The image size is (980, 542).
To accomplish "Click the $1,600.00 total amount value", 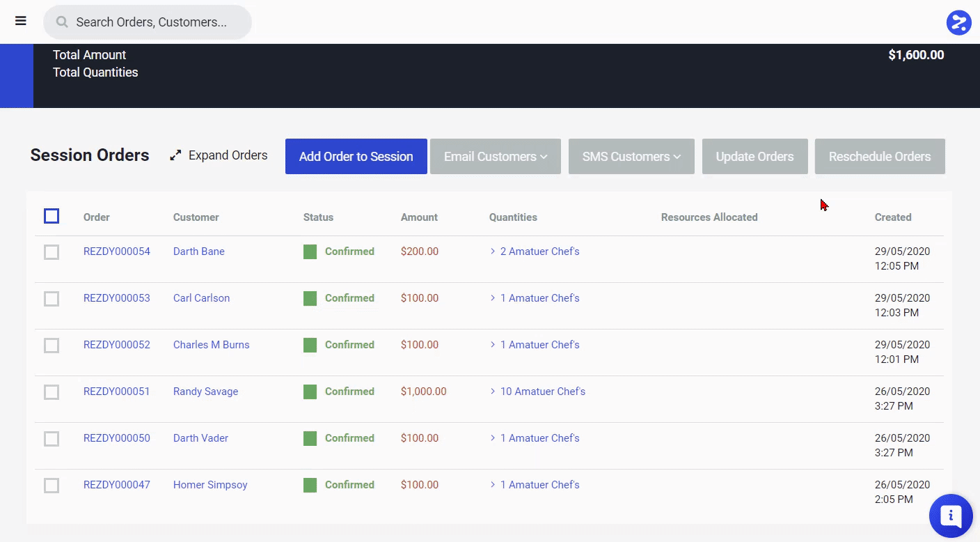I will point(916,55).
